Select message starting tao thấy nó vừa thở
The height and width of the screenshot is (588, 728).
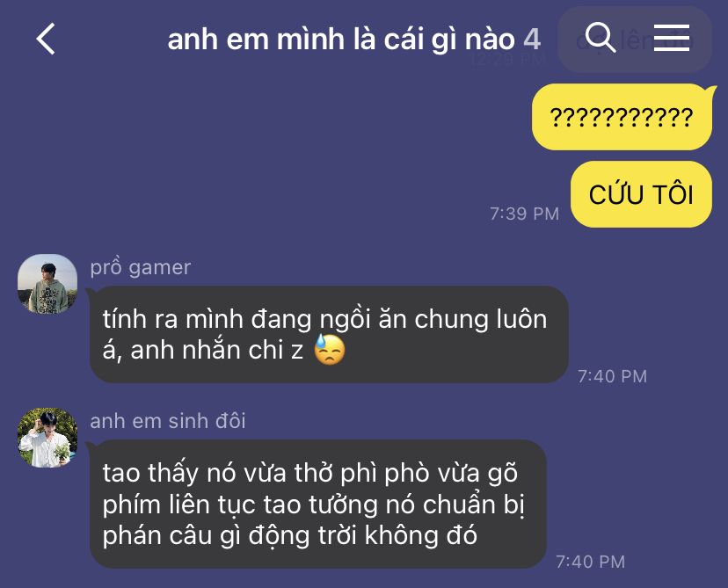(318, 504)
